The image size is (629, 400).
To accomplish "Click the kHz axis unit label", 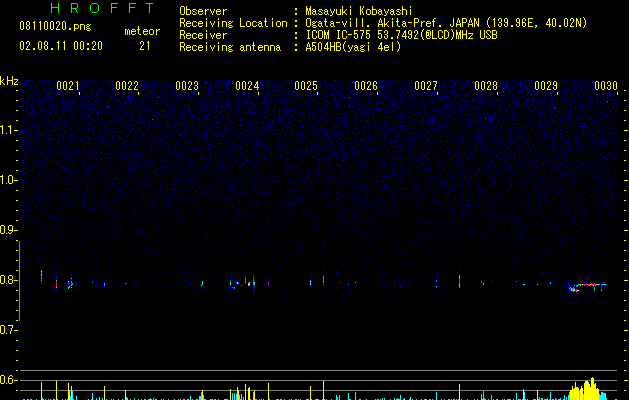I will tap(9, 81).
